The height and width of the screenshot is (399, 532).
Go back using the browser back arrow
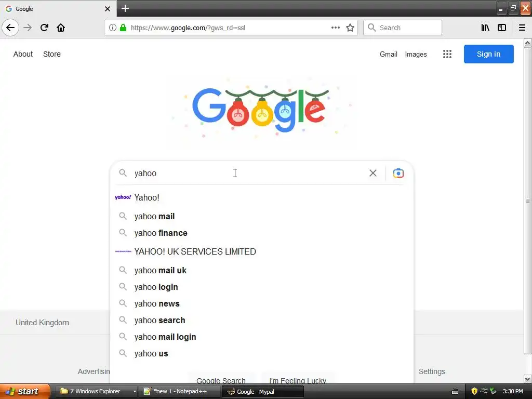10,28
